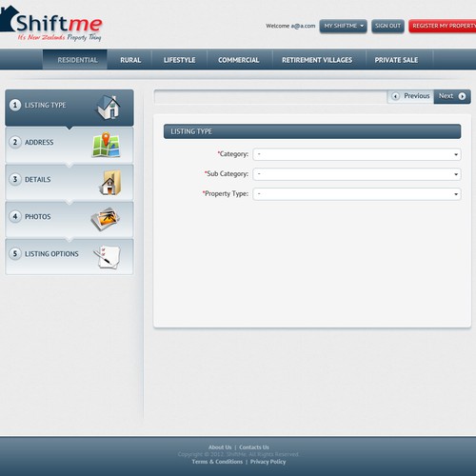Screen dimensions: 476x476
Task: Open the Property Type dropdown
Action: point(357,194)
